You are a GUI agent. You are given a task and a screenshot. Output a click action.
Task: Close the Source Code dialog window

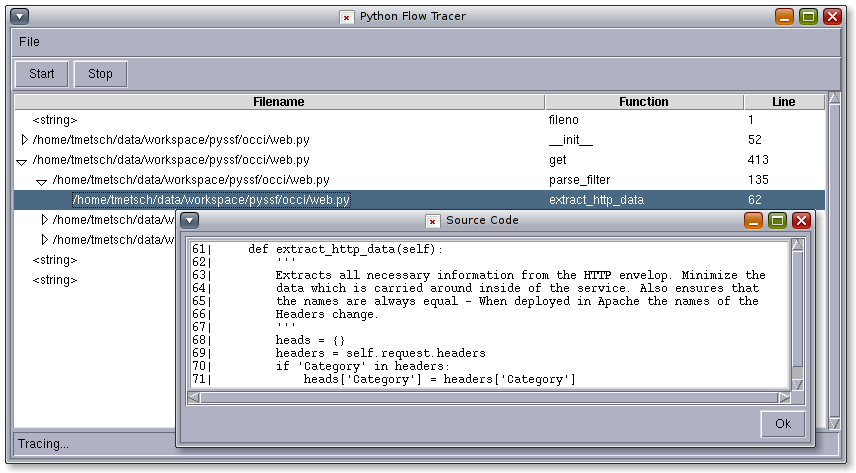[801, 221]
